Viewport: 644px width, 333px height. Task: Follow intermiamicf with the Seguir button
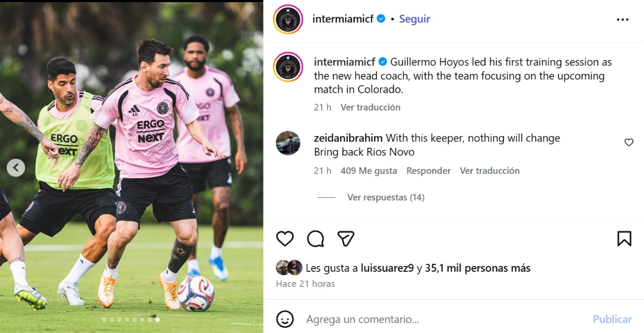[x=415, y=19]
